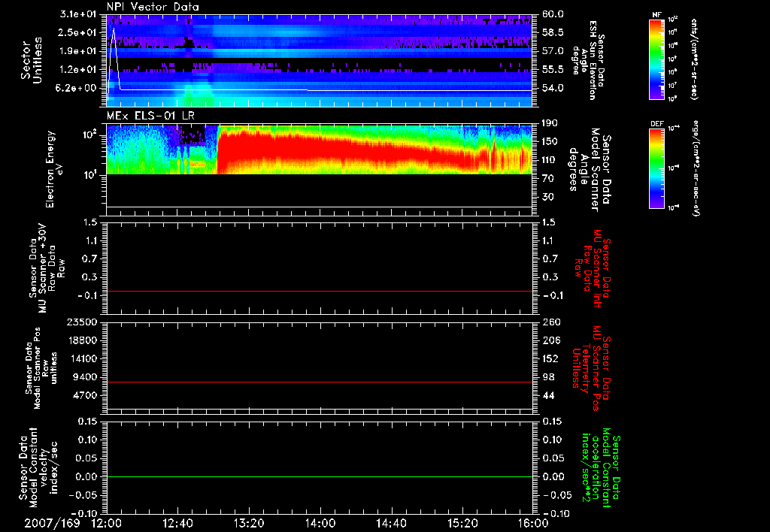
Task: Click the NF color bar gradient
Action: click(x=657, y=59)
